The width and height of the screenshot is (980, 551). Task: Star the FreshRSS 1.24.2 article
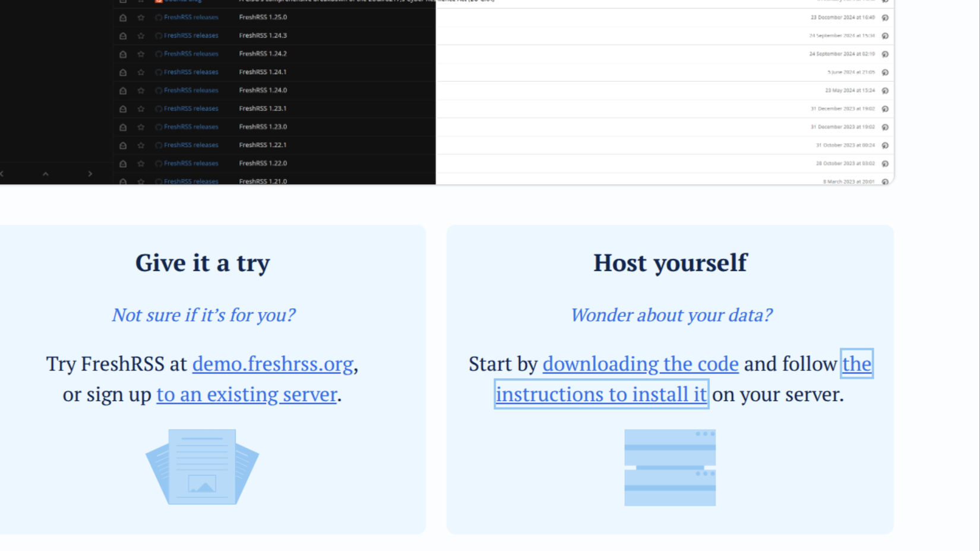[141, 54]
